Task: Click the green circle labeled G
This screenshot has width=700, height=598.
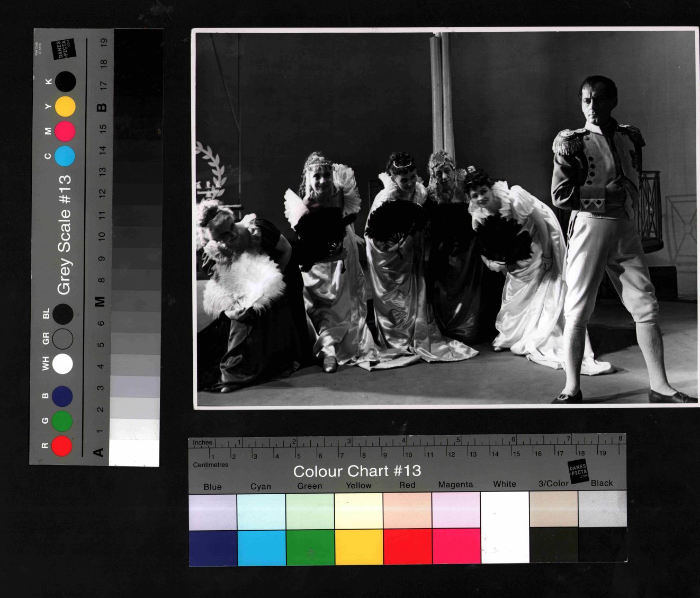Action: [62, 421]
